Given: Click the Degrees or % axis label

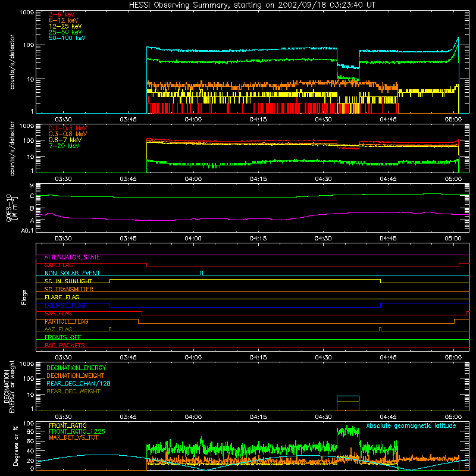Looking at the screenshot, I should point(16,446).
